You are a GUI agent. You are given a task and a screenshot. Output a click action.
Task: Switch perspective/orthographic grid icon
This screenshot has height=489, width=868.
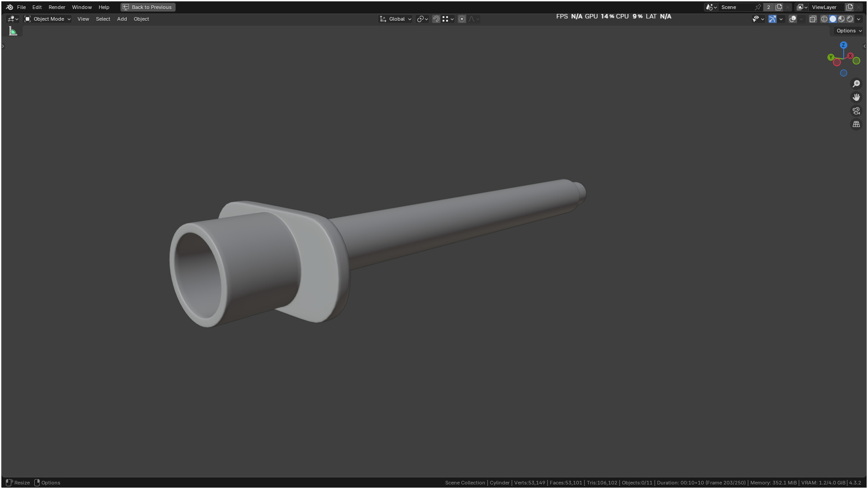point(856,124)
